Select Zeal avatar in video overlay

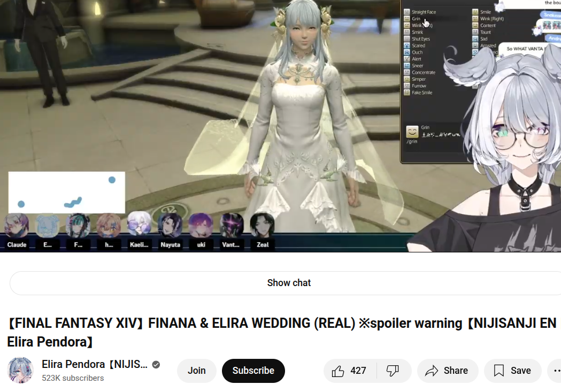(x=262, y=226)
